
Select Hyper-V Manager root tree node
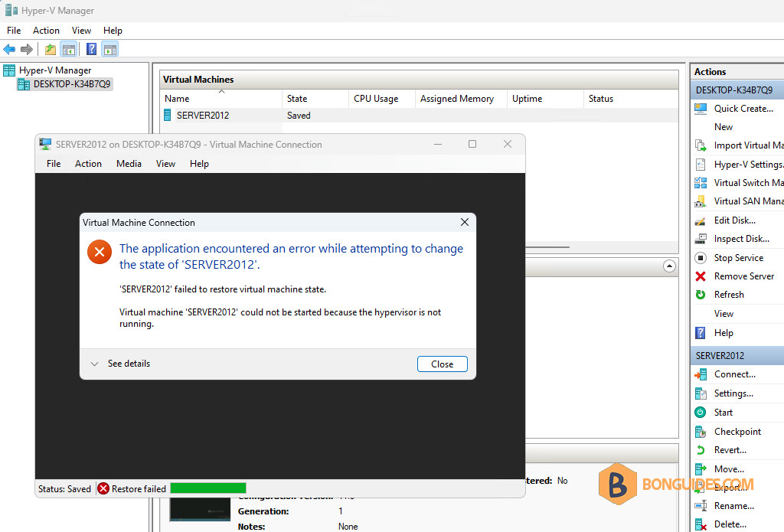point(55,70)
